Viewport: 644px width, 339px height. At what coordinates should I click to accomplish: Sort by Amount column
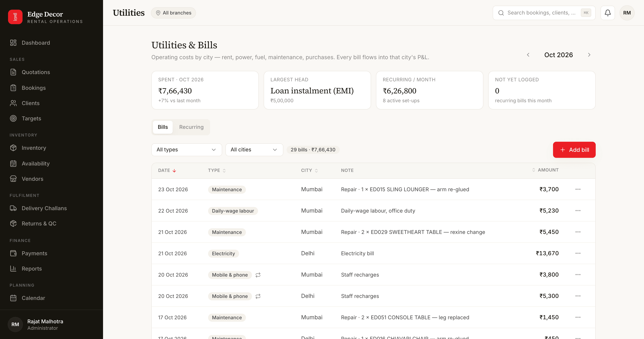coord(545,170)
